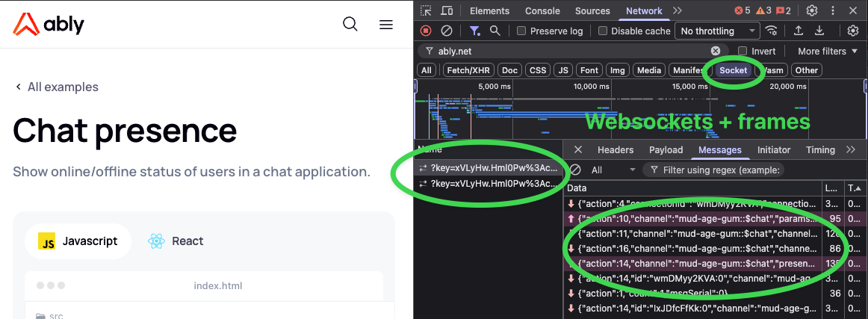
Task: Select the React example tab
Action: pos(176,241)
